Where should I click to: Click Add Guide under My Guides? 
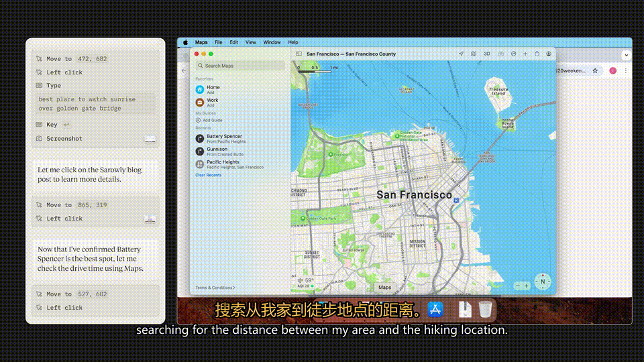[x=212, y=120]
